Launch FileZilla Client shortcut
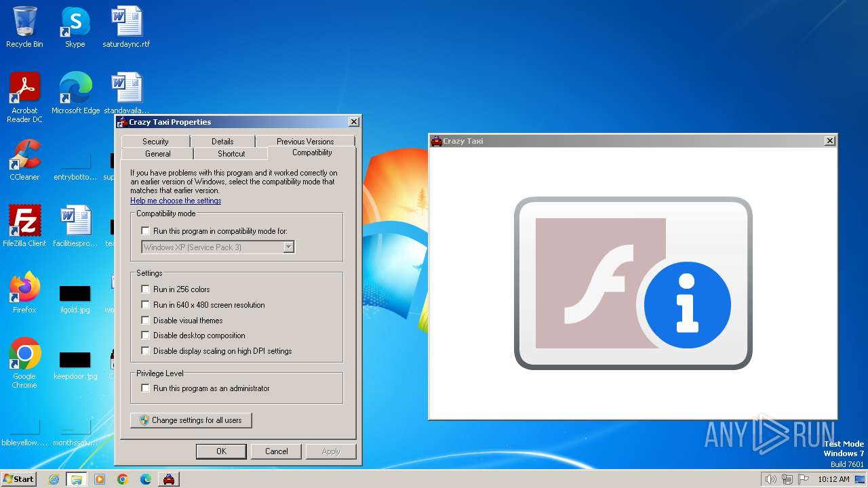The height and width of the screenshot is (488, 868). pos(24,226)
